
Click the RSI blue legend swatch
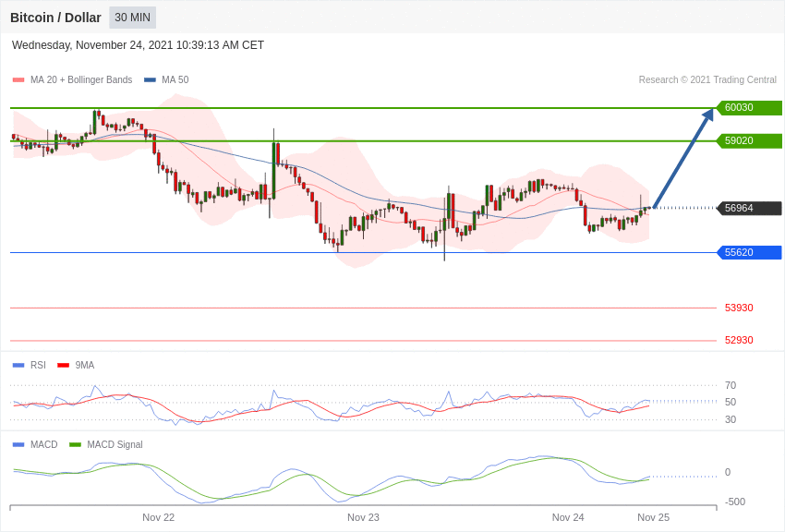(x=18, y=366)
